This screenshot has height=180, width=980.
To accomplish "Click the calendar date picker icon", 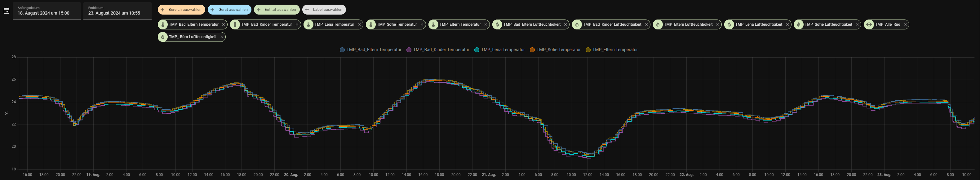I will tap(7, 11).
